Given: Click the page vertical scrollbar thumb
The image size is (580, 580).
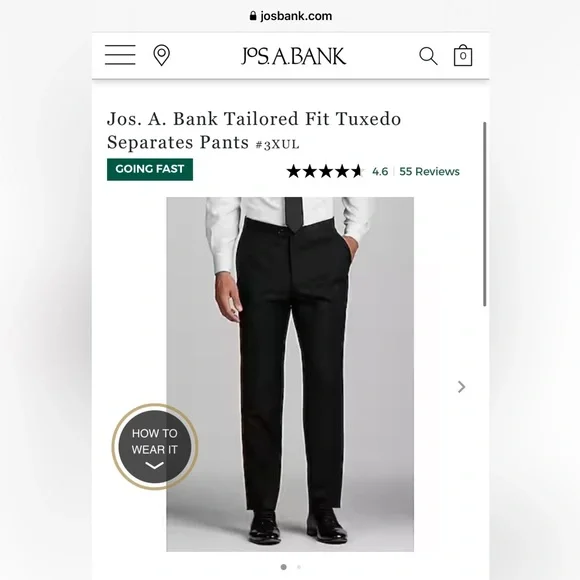Looking at the screenshot, I should click(485, 214).
